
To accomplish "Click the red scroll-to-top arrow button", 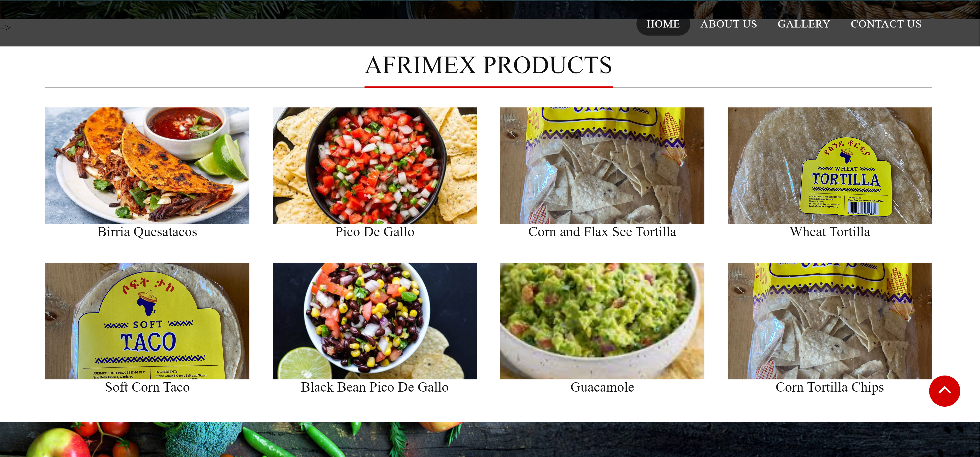I will pyautogui.click(x=944, y=391).
